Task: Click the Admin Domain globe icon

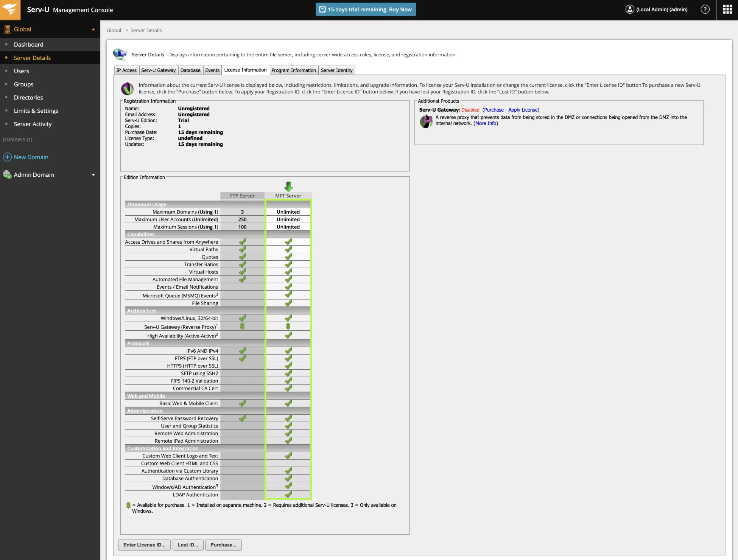Action: click(x=7, y=174)
